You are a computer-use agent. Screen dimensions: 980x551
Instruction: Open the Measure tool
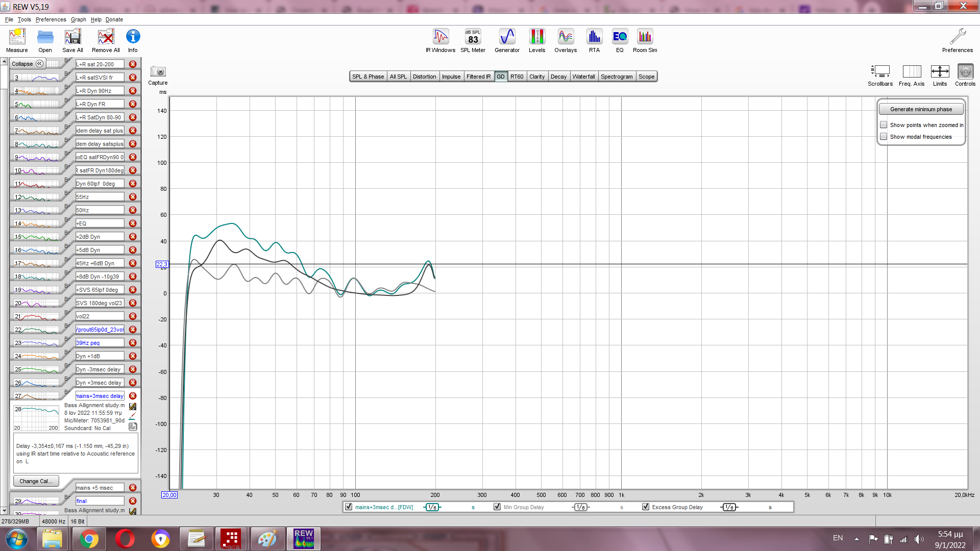click(17, 40)
